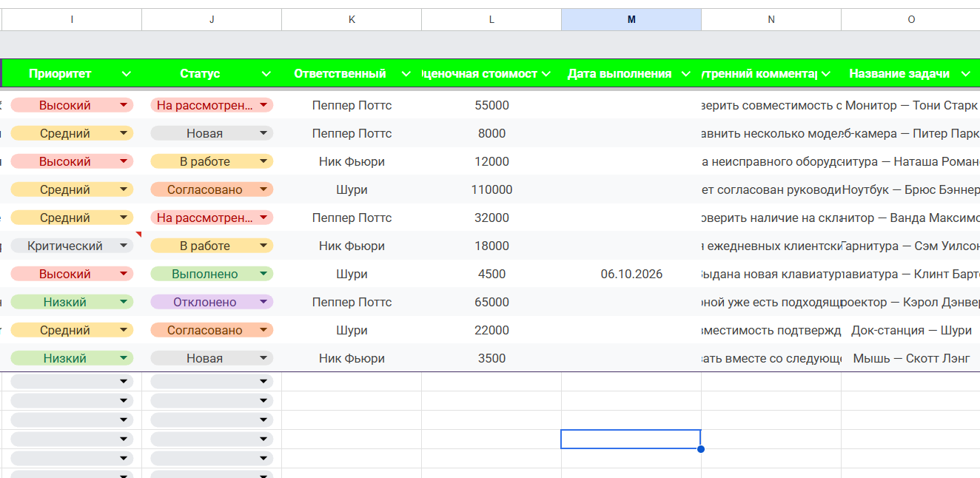Open the Дата выполнения column filter arrow
This screenshot has height=478, width=980.
[x=686, y=74]
